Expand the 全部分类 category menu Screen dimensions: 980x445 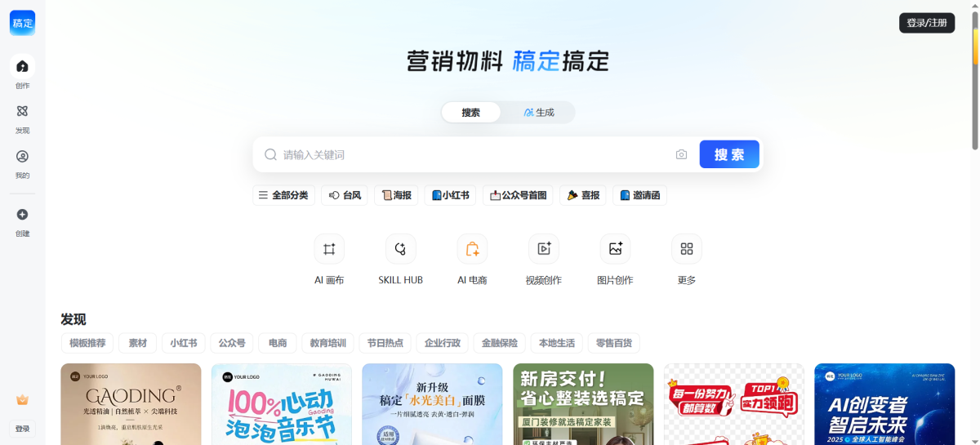coord(283,195)
